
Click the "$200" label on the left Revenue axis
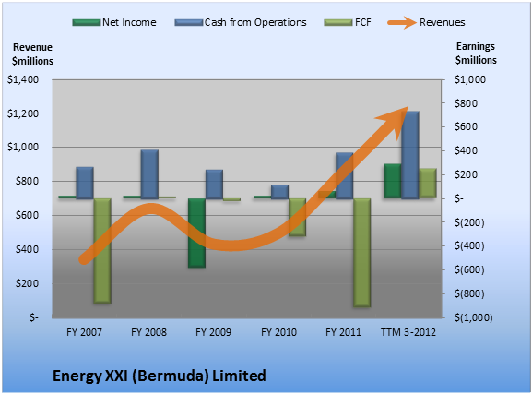(27, 283)
